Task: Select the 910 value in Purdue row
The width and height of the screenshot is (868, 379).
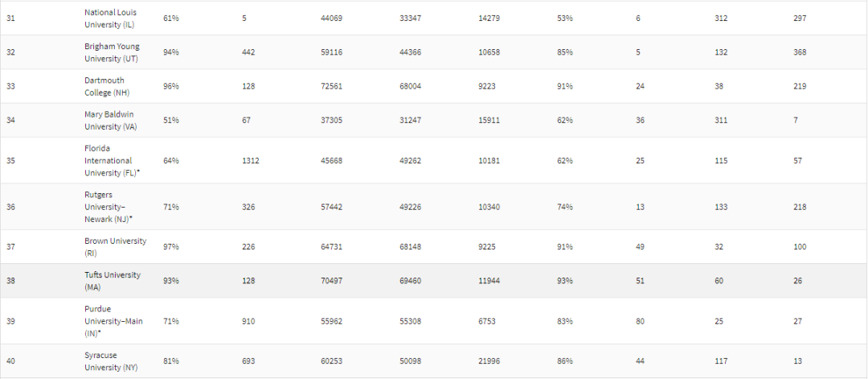Action: [248, 321]
